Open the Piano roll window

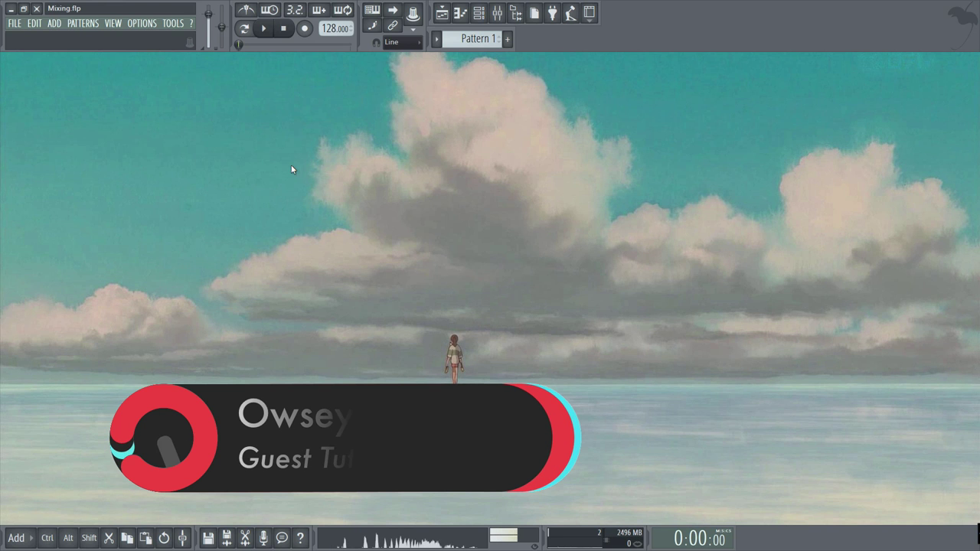[x=460, y=13]
